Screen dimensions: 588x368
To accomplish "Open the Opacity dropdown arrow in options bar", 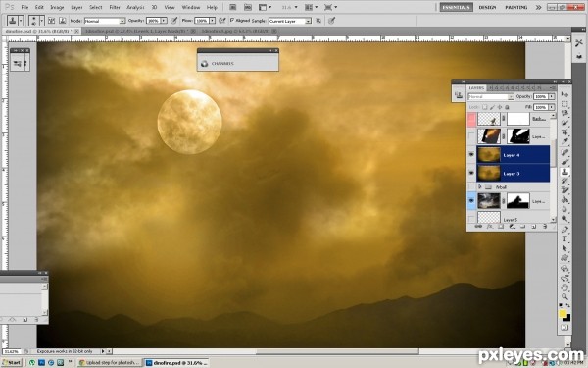I will [x=164, y=21].
